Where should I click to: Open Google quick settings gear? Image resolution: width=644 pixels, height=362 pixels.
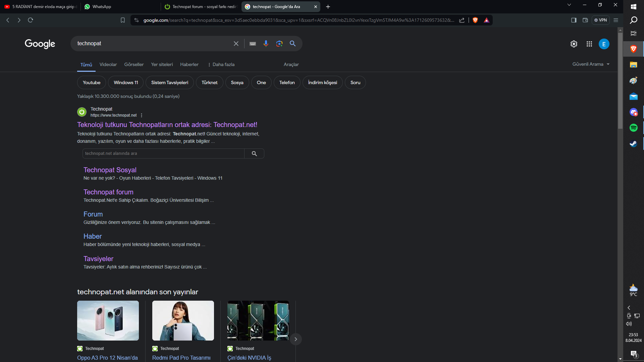574,44
